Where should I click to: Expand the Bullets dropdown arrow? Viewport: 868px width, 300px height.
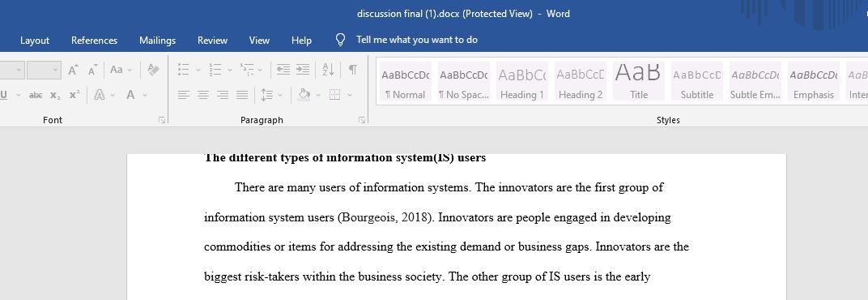[198, 70]
